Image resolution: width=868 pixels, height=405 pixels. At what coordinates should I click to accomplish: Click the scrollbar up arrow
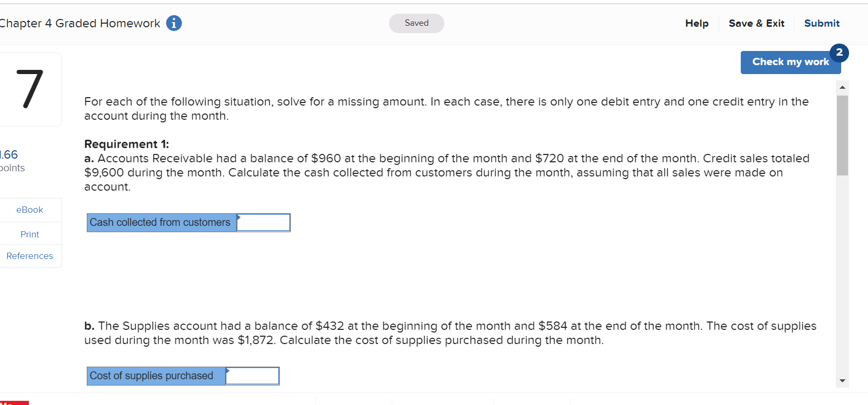coord(842,87)
